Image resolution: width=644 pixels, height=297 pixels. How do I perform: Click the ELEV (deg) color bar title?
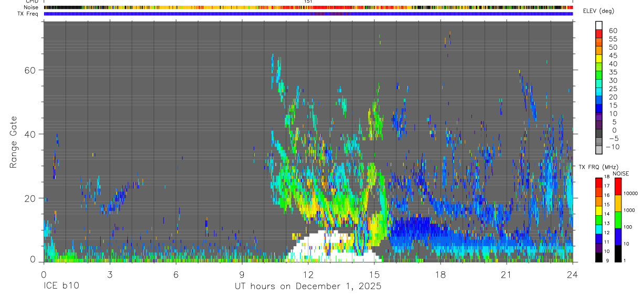(x=598, y=11)
